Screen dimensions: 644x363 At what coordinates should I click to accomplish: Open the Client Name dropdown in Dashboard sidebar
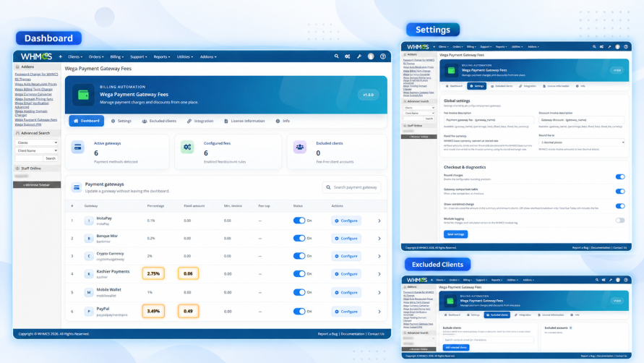[37, 150]
